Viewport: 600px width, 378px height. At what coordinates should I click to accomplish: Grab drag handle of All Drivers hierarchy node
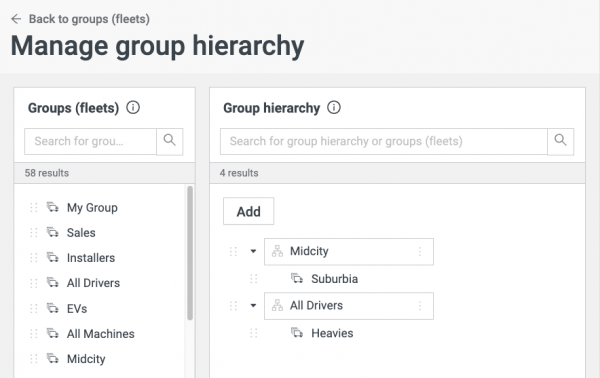233,306
